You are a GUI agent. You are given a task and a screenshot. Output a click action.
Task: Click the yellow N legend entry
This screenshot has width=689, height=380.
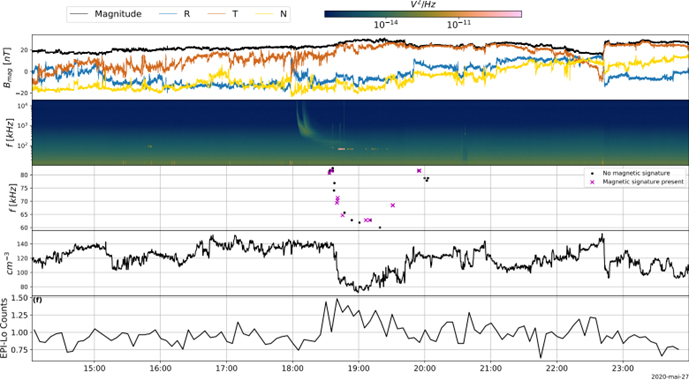tap(271, 14)
